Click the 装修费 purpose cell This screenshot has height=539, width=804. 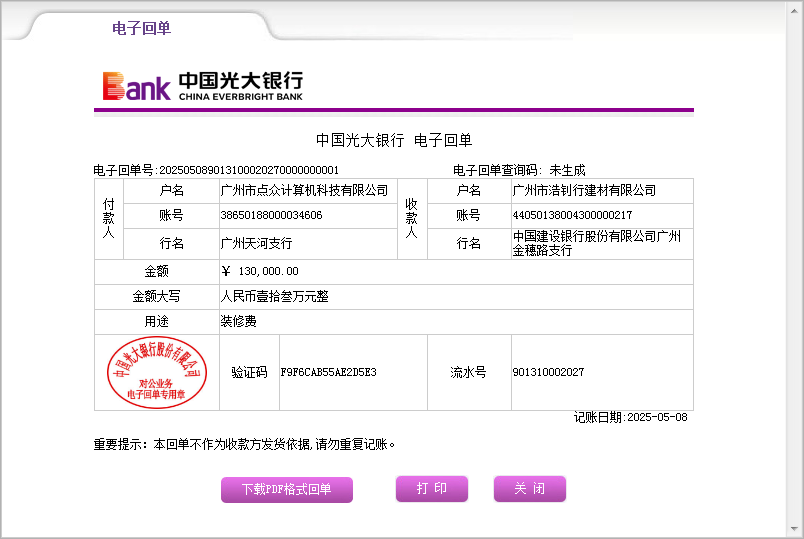pyautogui.click(x=238, y=322)
